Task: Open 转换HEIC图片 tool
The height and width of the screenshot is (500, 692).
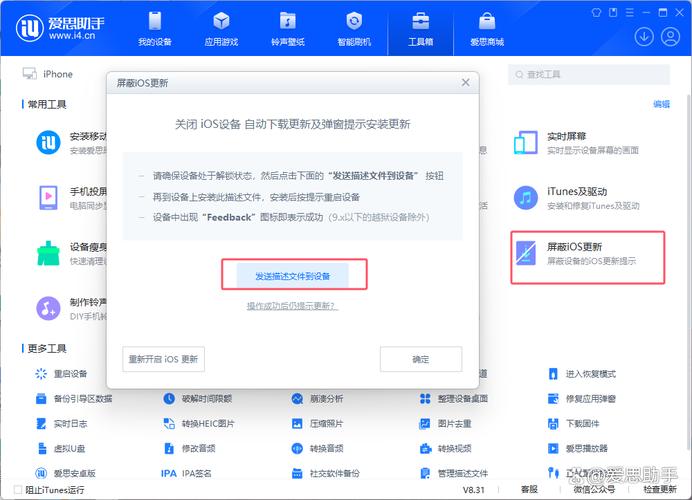Action: click(199, 424)
